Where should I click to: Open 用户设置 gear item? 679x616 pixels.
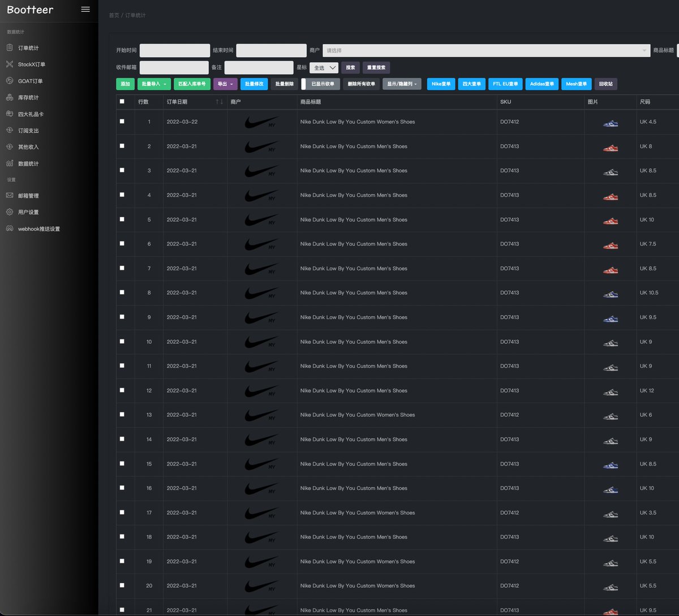point(28,212)
